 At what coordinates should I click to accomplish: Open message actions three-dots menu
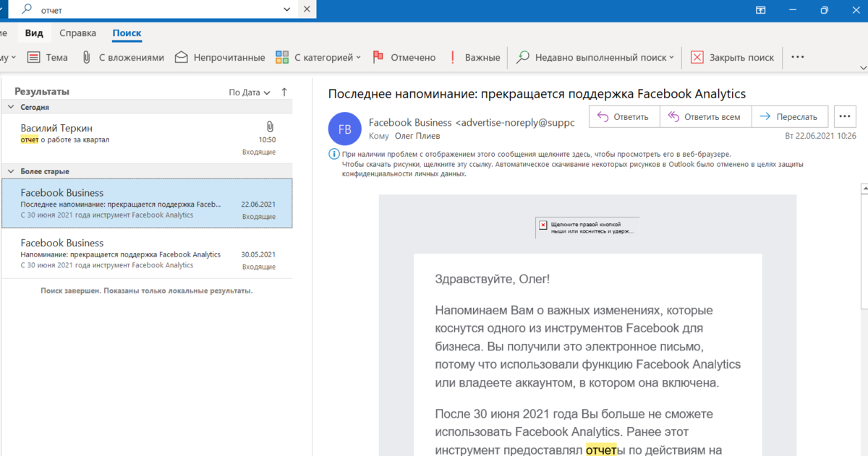845,116
